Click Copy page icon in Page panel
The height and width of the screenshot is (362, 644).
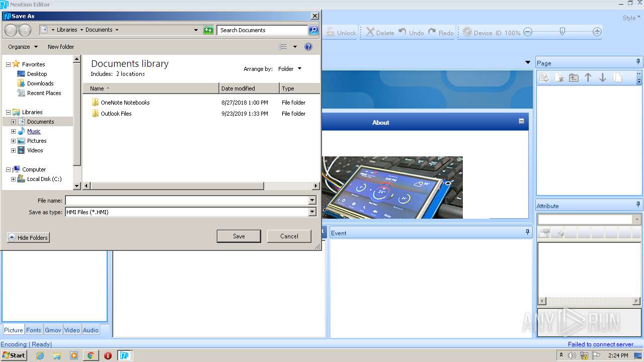pos(618,77)
